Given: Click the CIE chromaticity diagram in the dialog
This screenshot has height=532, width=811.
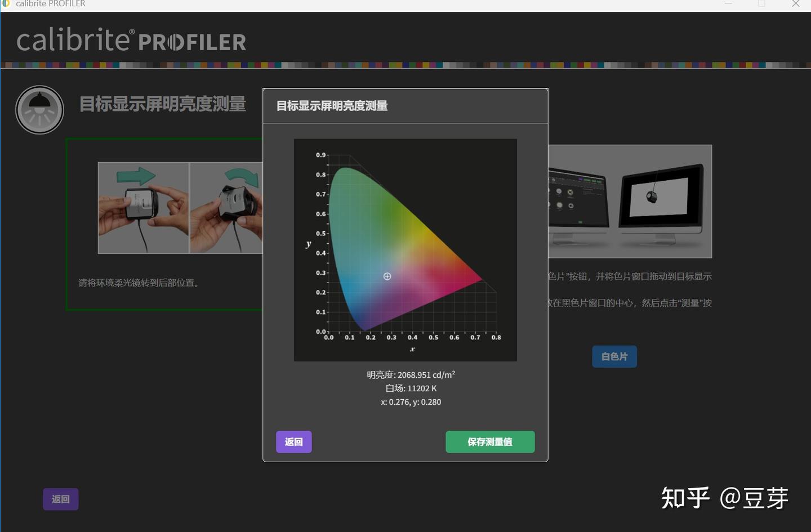Looking at the screenshot, I should (x=405, y=250).
